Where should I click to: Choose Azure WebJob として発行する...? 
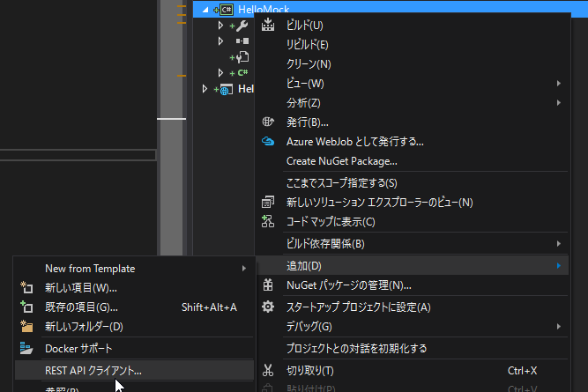pos(413,142)
